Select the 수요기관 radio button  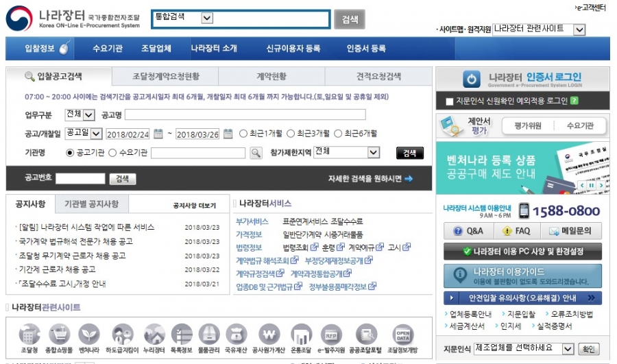click(112, 153)
